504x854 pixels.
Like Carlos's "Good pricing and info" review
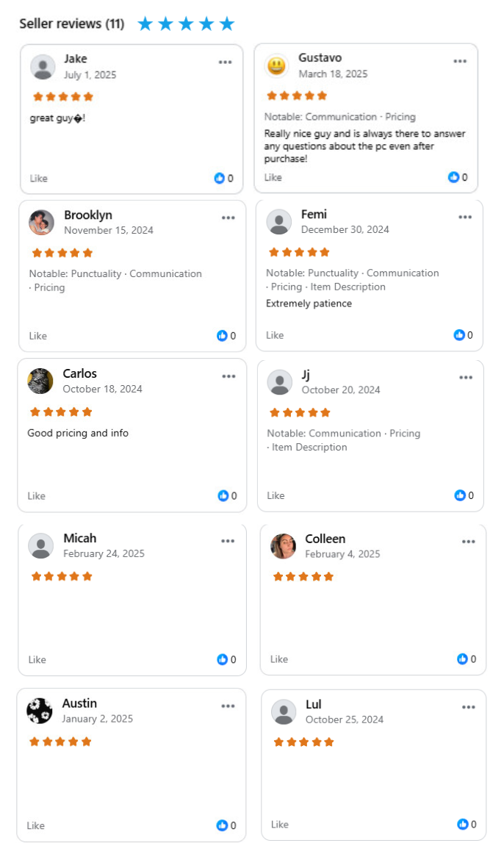click(37, 495)
